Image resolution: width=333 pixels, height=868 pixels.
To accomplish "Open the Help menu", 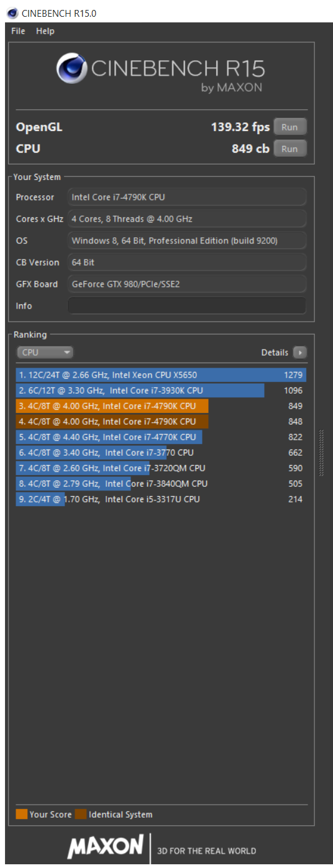I will [45, 31].
